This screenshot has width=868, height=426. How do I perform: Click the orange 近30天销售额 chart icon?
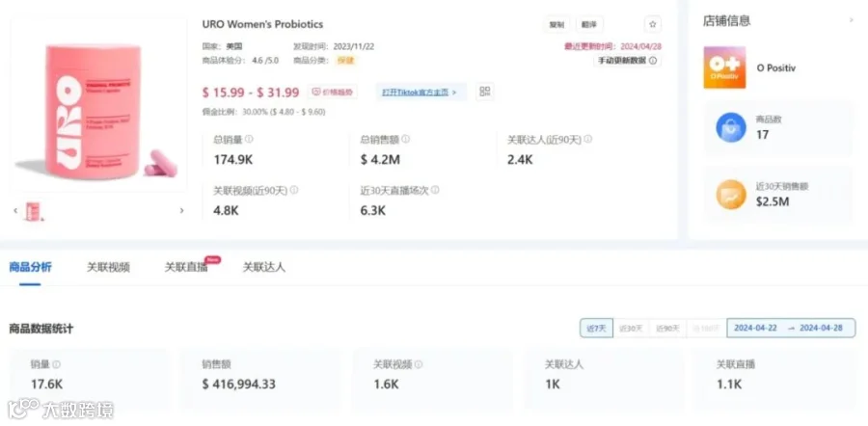coord(731,195)
